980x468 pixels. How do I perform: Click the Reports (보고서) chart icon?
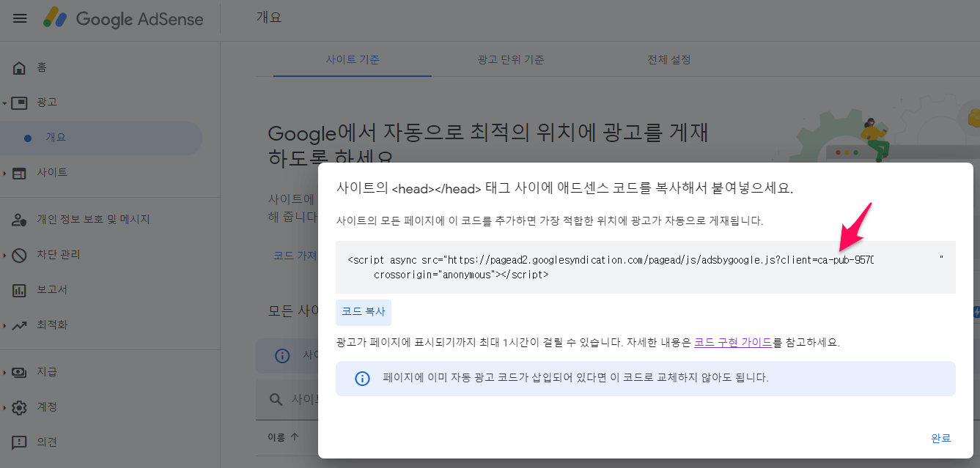pyautogui.click(x=20, y=290)
